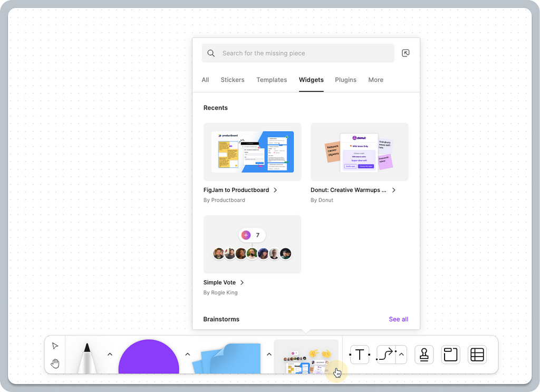The image size is (540, 392).
Task: Switch to the All tab
Action: point(205,80)
